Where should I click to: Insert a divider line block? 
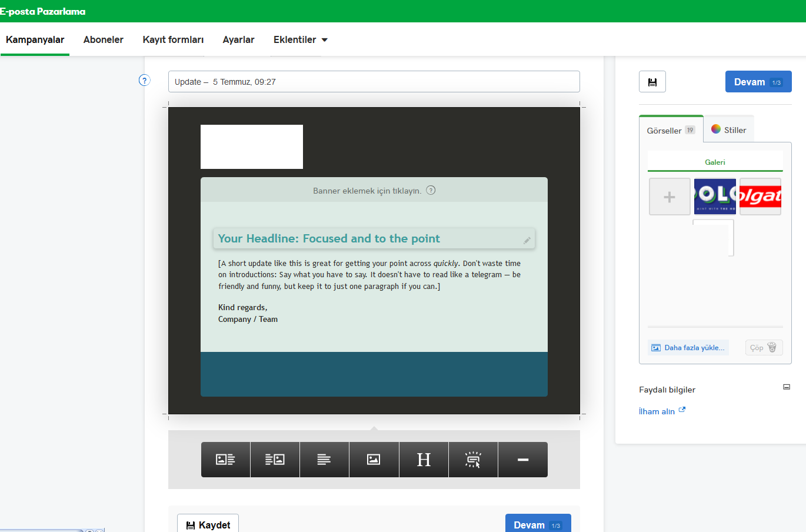tap(522, 460)
